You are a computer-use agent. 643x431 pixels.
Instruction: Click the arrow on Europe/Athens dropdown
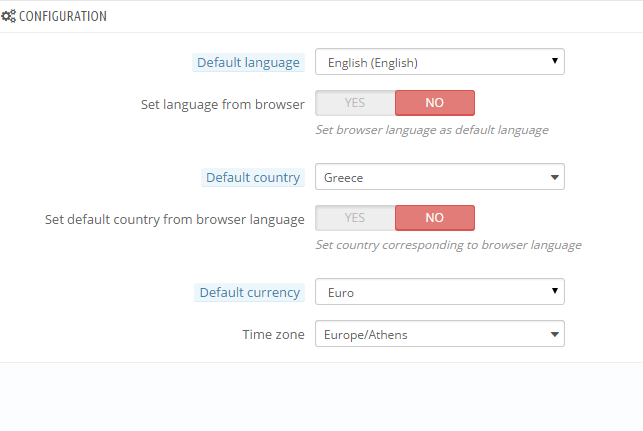(x=554, y=334)
